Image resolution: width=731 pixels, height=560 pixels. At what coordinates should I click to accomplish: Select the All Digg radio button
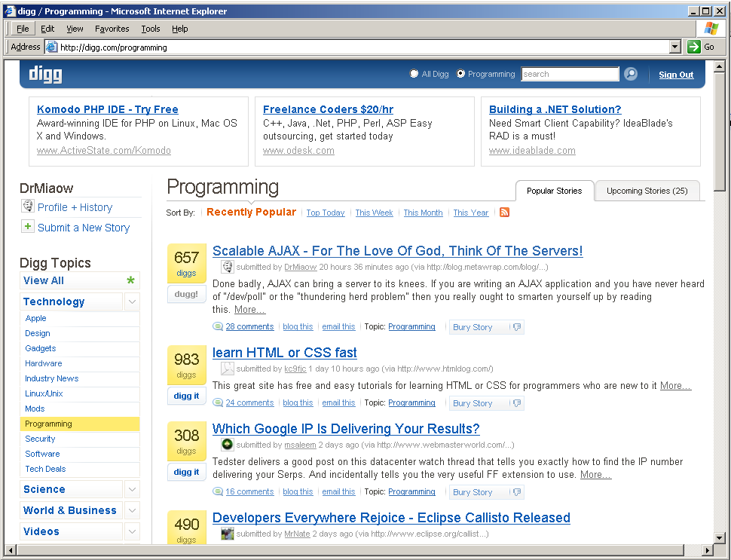click(414, 74)
